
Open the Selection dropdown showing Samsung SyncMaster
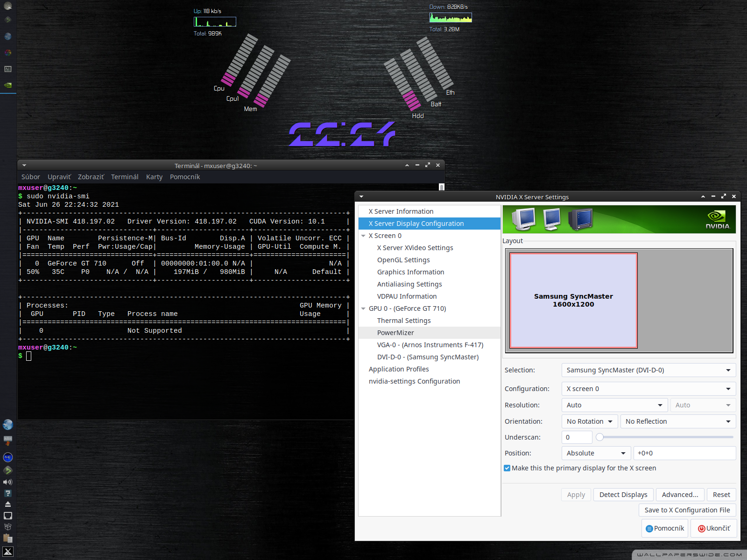(x=648, y=370)
